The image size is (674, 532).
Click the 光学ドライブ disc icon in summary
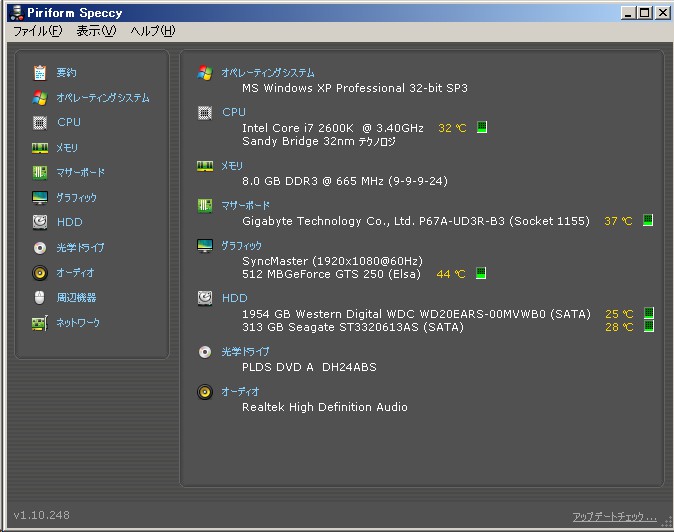tap(205, 352)
